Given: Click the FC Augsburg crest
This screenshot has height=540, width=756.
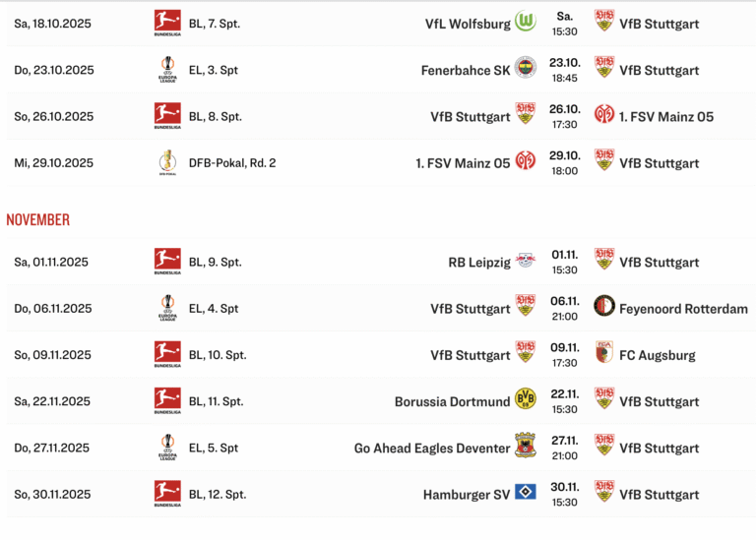Looking at the screenshot, I should click(x=604, y=354).
